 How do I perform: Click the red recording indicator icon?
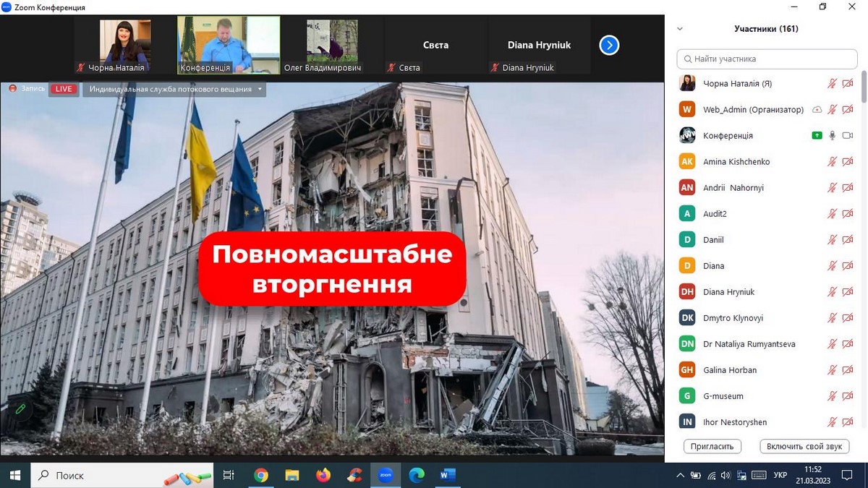click(12, 89)
